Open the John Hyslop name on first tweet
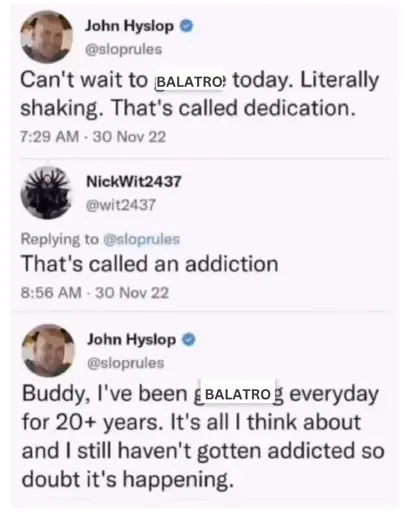Image resolution: width=410 pixels, height=512 pixels. click(x=130, y=26)
